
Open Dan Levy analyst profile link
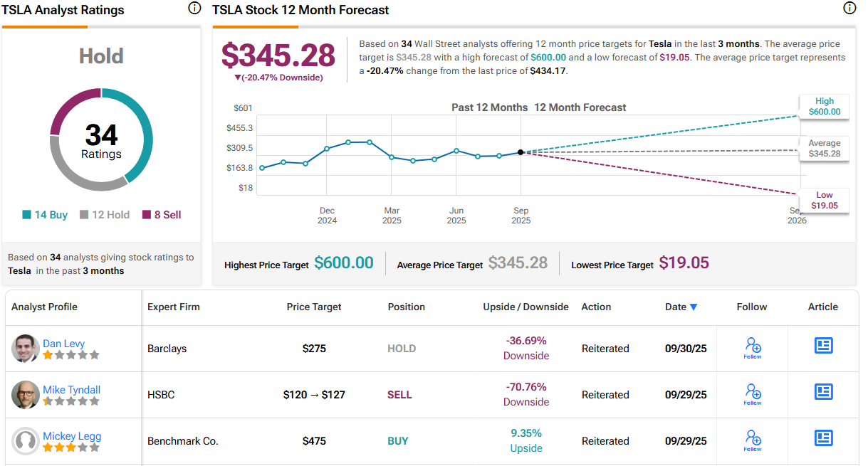pyautogui.click(x=63, y=344)
